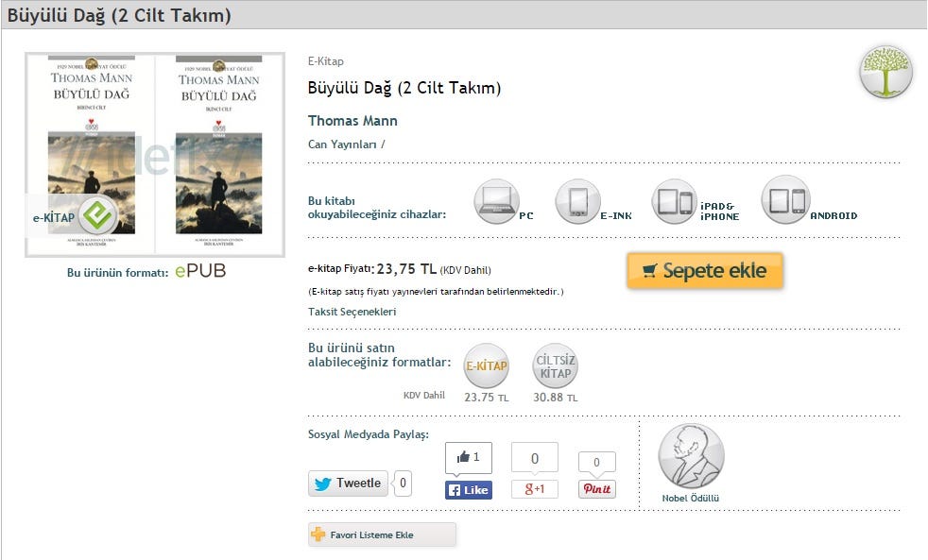Image resolution: width=928 pixels, height=560 pixels.
Task: Click the Android device icon
Action: tap(784, 200)
